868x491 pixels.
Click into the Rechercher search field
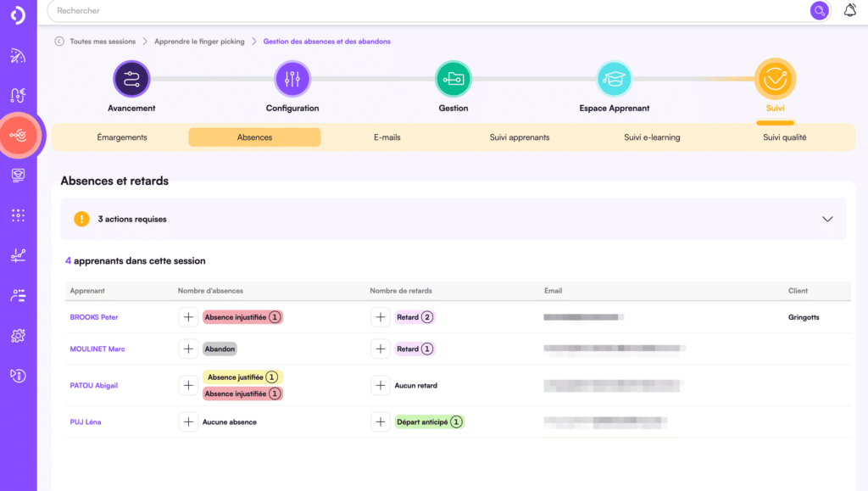[424, 11]
